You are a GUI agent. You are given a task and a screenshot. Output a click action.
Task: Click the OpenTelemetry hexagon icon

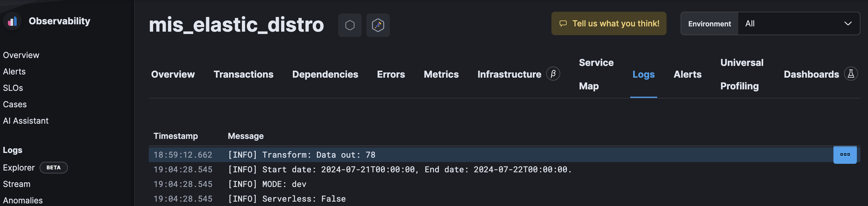point(378,25)
